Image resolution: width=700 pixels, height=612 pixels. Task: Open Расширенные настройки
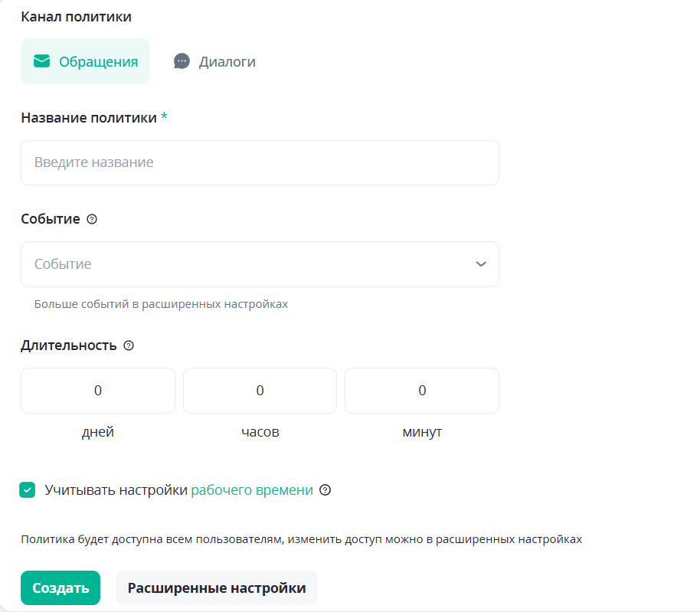217,588
